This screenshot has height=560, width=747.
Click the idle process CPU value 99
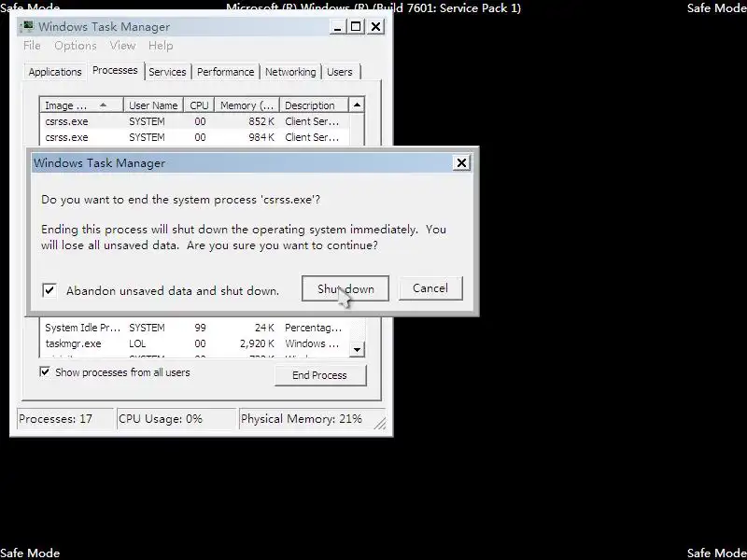tap(200, 328)
